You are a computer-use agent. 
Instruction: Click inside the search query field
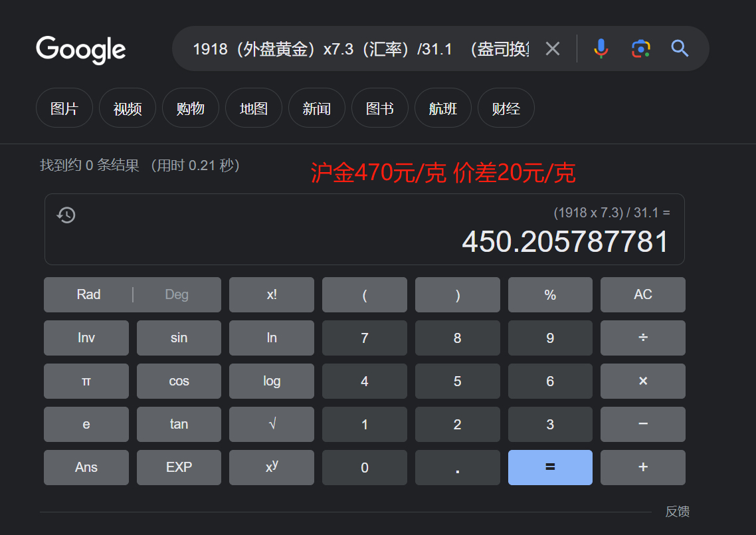[361, 49]
